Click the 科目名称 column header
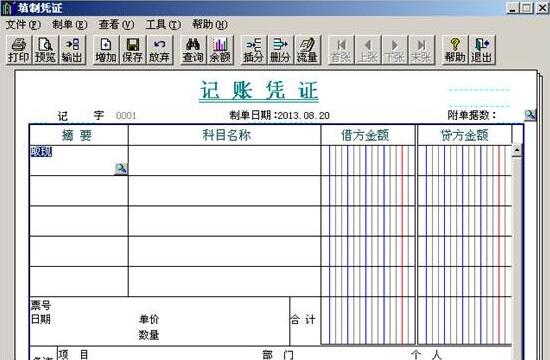The width and height of the screenshot is (550, 360). pos(224,135)
